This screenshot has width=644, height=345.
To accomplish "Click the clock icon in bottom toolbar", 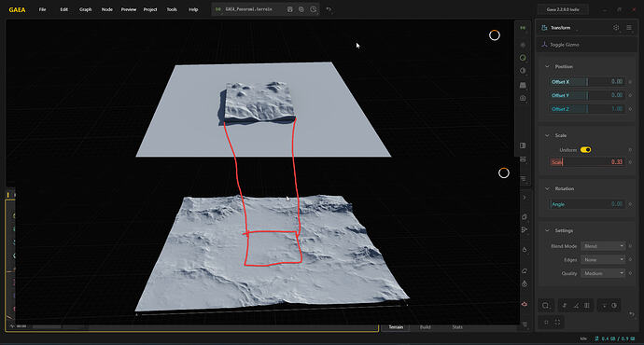I will point(614,305).
